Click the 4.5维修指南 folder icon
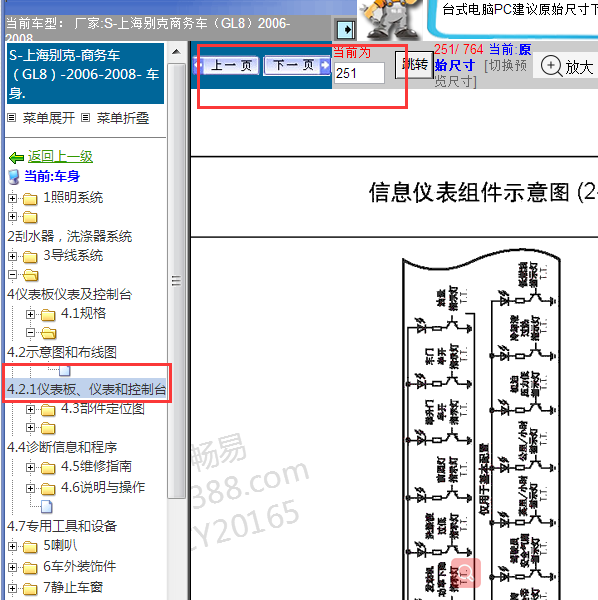This screenshot has width=598, height=600. tap(48, 468)
